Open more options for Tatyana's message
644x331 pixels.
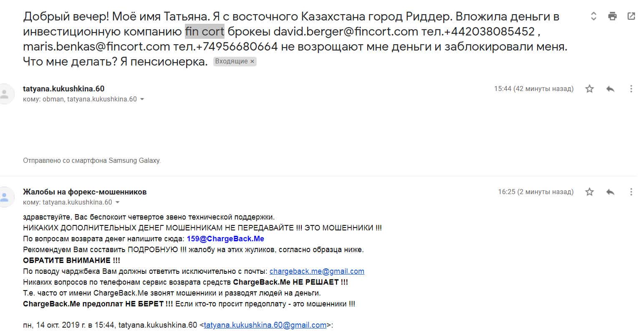(631, 88)
